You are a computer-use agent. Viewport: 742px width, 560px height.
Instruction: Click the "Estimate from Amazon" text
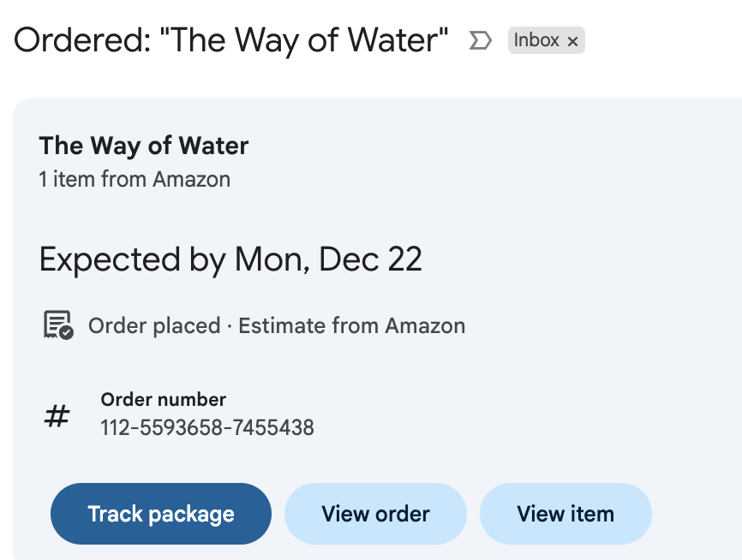coord(351,326)
